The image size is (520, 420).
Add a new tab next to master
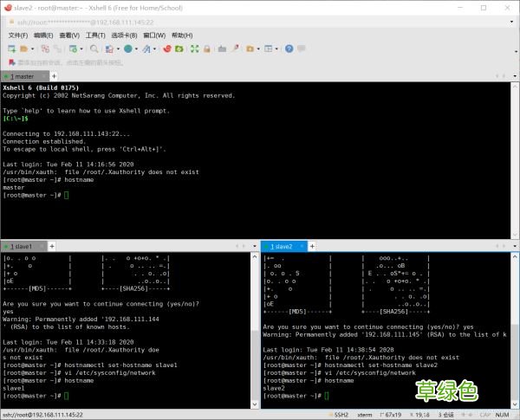tap(54, 76)
